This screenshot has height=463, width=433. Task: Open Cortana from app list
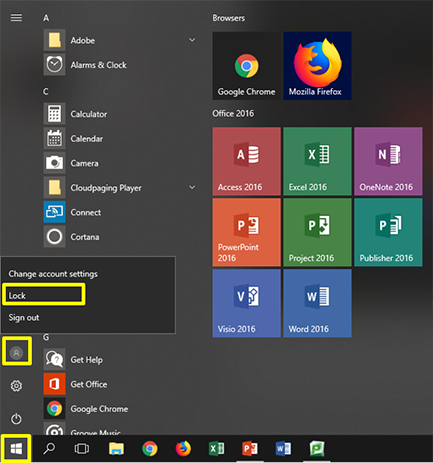click(120, 237)
